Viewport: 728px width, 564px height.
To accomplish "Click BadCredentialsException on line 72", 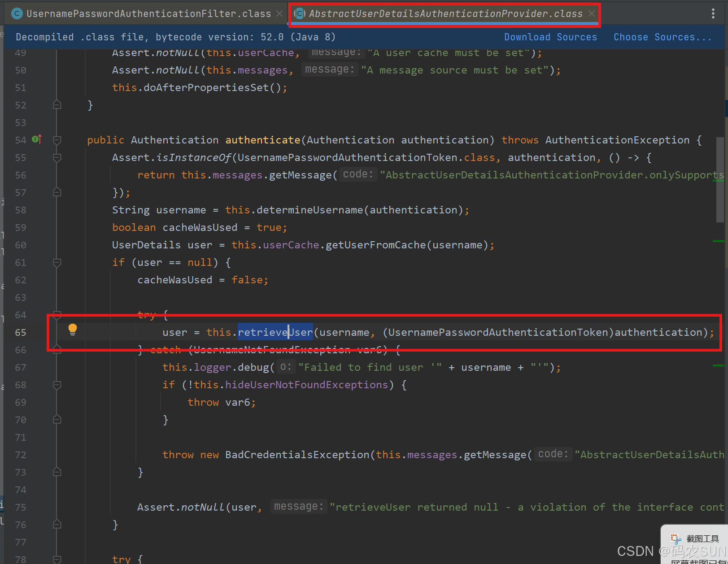I will coord(297,455).
